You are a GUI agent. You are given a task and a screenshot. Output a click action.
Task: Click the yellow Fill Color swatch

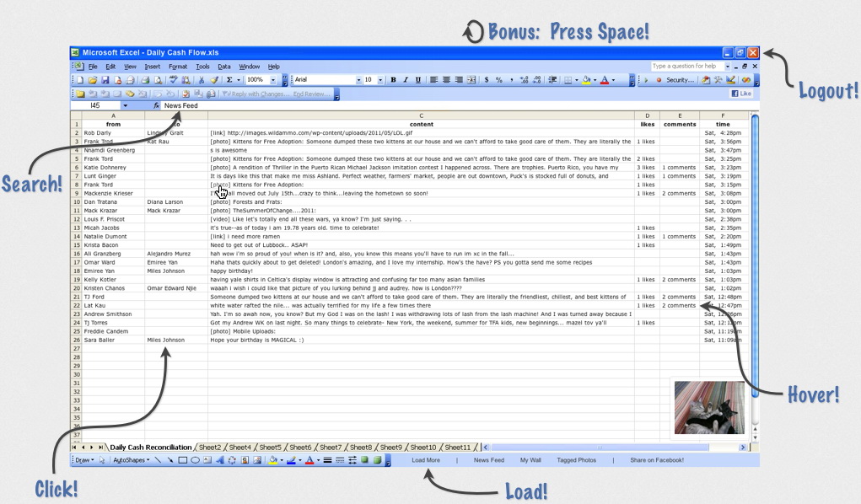pyautogui.click(x=586, y=80)
